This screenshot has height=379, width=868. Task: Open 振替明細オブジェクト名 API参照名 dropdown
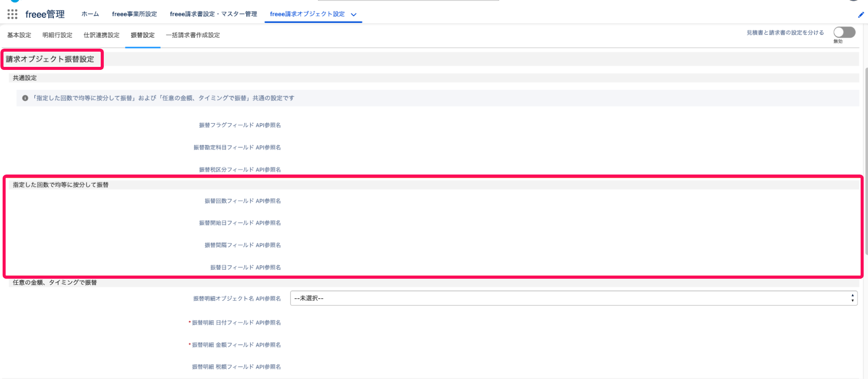click(x=574, y=298)
